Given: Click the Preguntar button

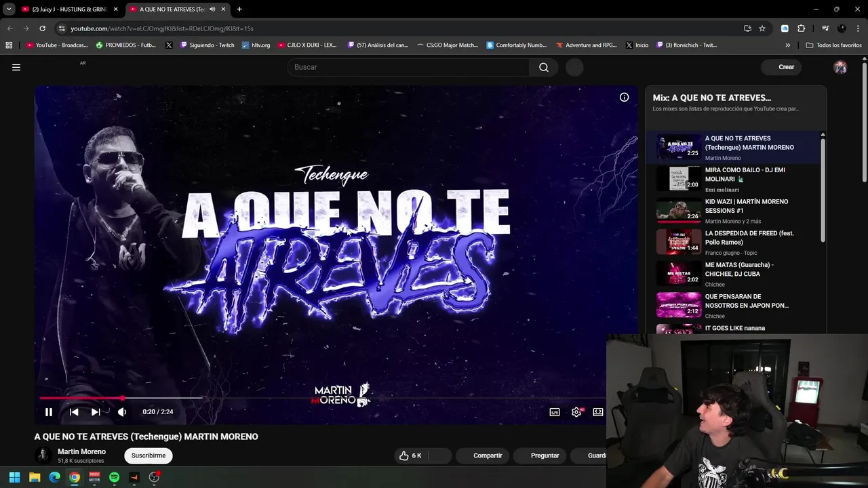Looking at the screenshot, I should tap(540, 455).
